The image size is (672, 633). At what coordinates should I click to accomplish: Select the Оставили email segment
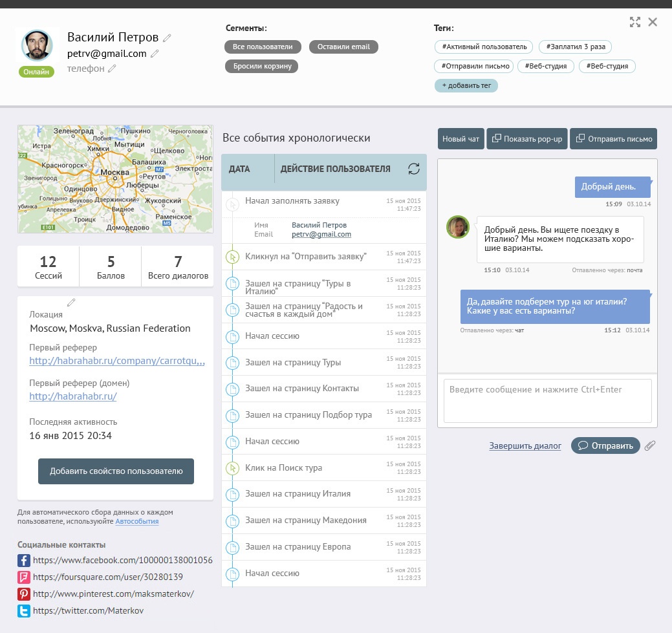343,47
